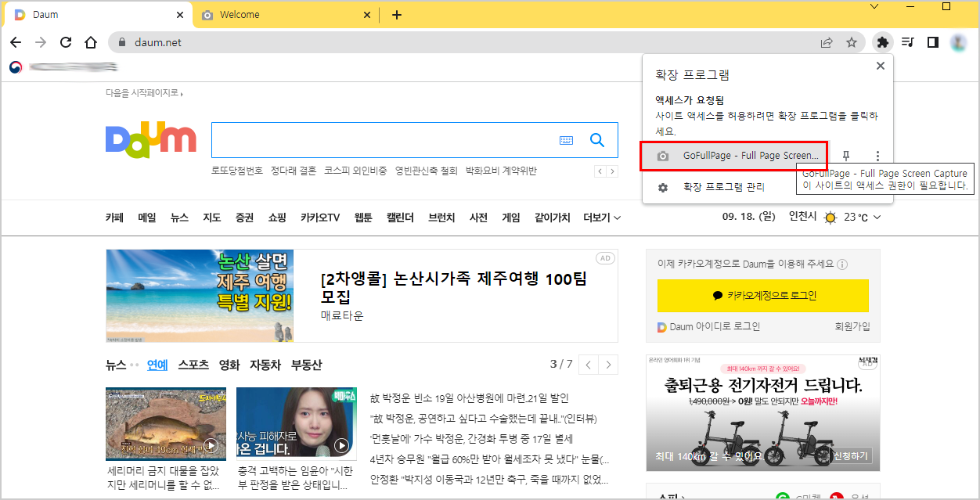Click the 회원가입 link
980x500 pixels.
click(852, 326)
